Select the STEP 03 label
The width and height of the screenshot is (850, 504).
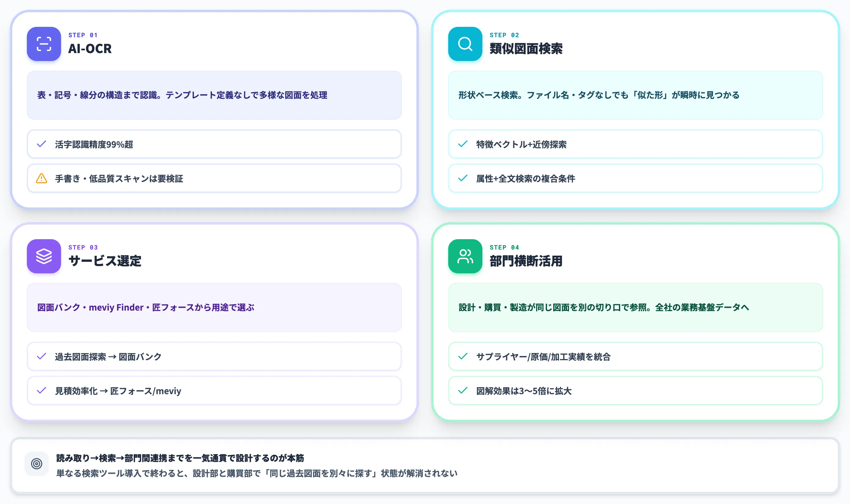[83, 247]
